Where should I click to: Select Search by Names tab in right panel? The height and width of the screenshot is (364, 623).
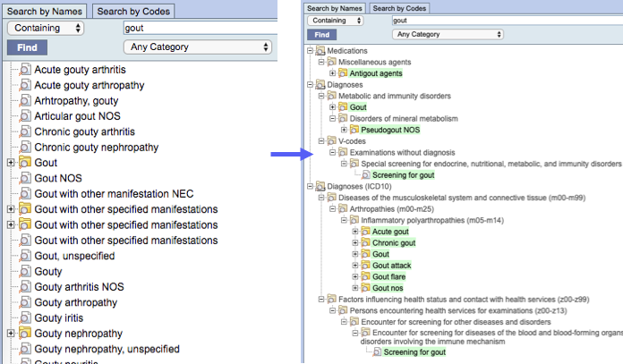[x=335, y=8]
